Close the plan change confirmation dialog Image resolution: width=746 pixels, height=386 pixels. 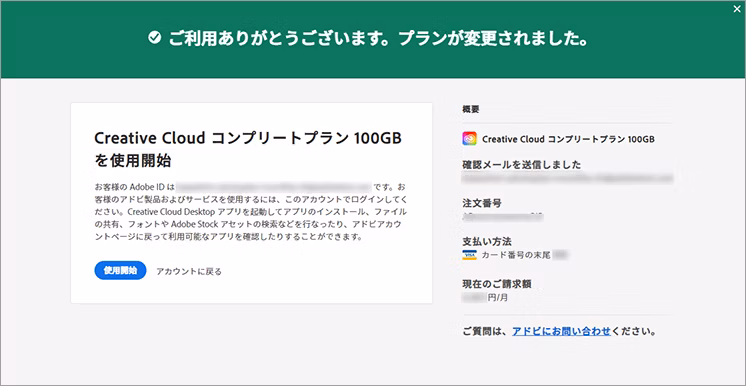(737, 8)
